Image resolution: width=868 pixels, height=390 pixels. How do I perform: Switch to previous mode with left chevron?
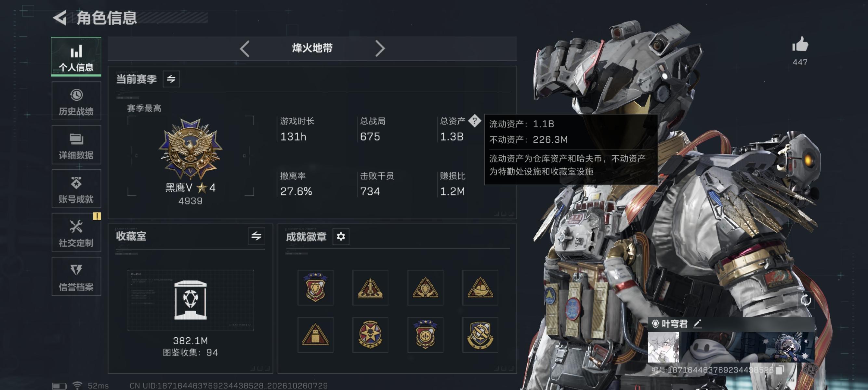[x=244, y=48]
